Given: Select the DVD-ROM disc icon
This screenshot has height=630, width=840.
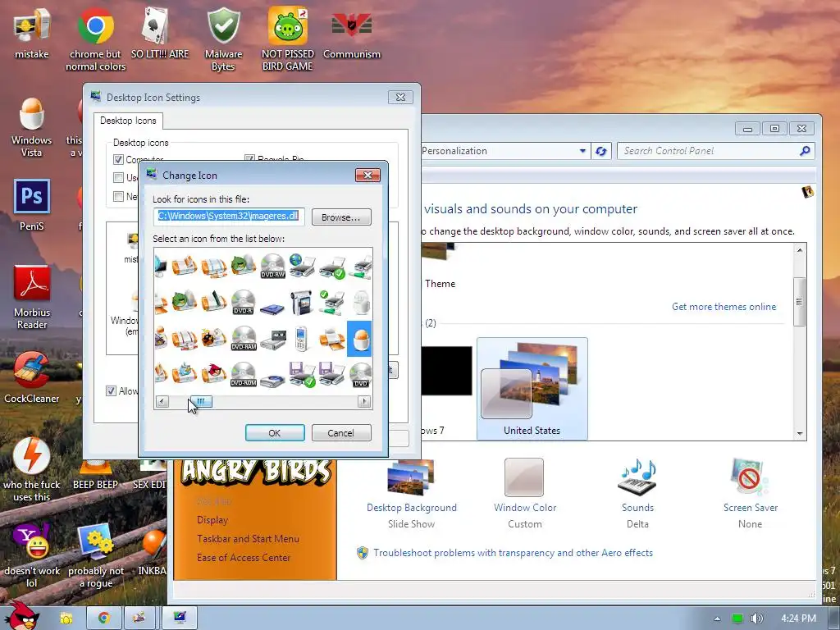Looking at the screenshot, I should (x=243, y=374).
